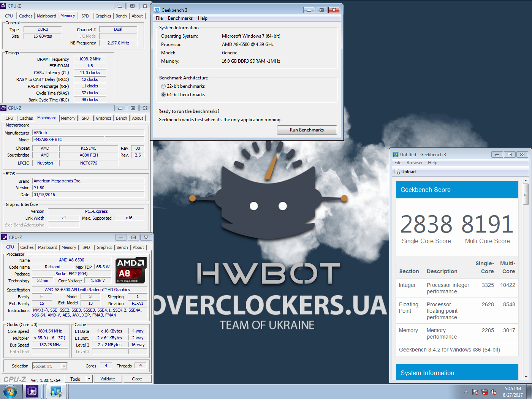Viewport: 532px width, 399px height.
Task: Click Core Voltage value 1.536 V
Action: tap(98, 280)
